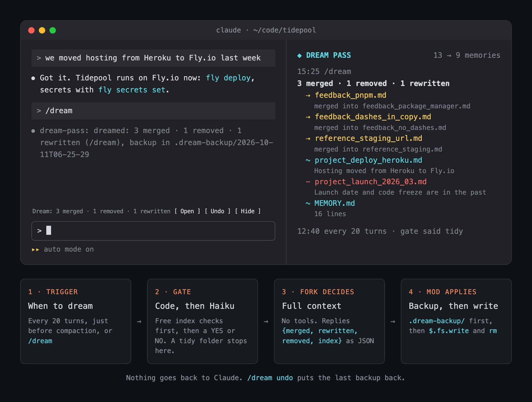This screenshot has width=532, height=402.
Task: Open feedback_dashes_in_copy.md memory file
Action: (373, 117)
